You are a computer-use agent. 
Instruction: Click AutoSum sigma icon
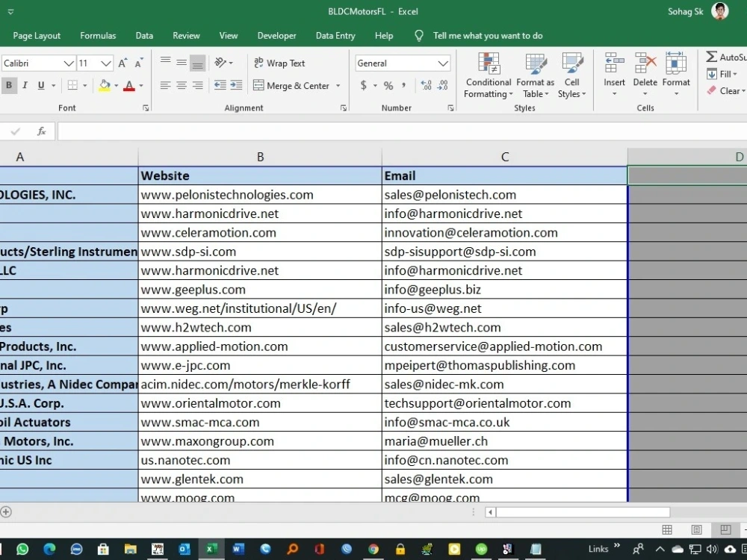click(711, 57)
